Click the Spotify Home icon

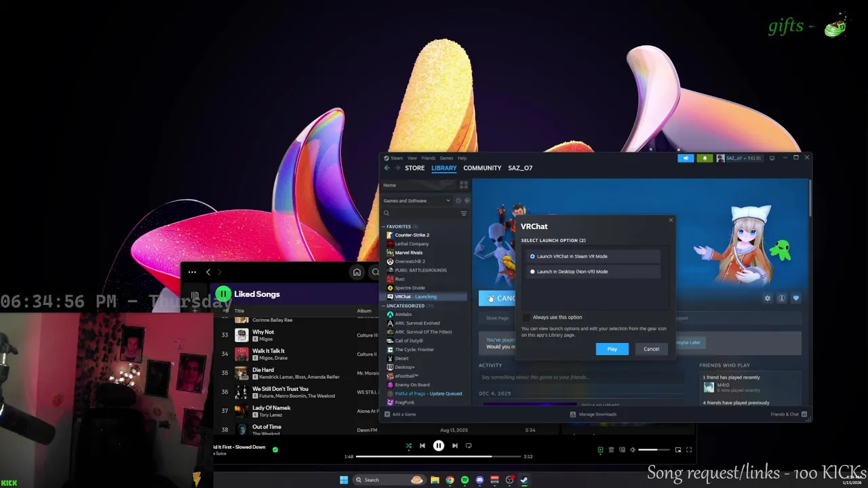point(357,272)
